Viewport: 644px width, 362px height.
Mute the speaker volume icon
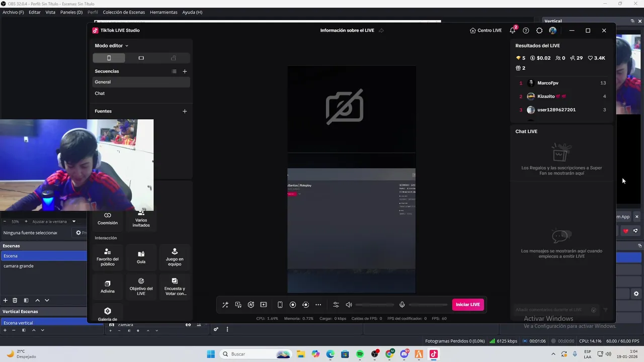[349, 305]
